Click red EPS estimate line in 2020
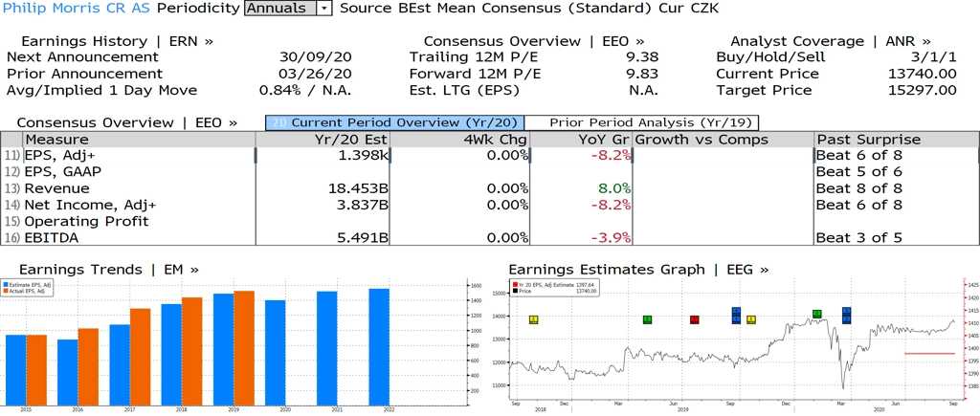This screenshot has width=980, height=416. tap(929, 354)
